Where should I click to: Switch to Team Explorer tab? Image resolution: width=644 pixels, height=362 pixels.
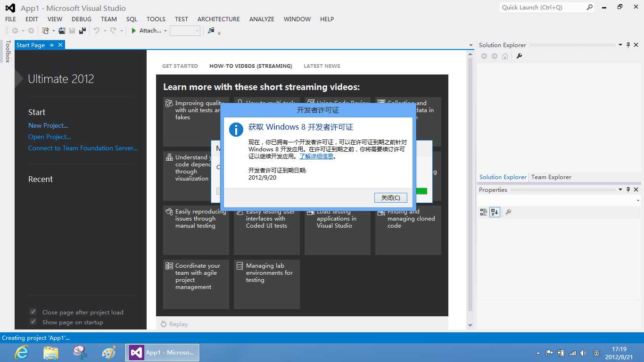551,177
